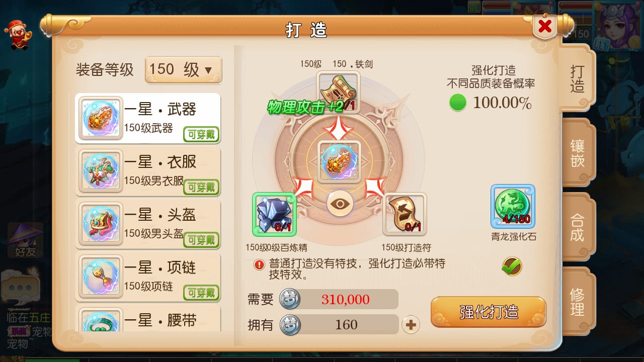Open the 装备等级 150级 dropdown

pyautogui.click(x=183, y=69)
